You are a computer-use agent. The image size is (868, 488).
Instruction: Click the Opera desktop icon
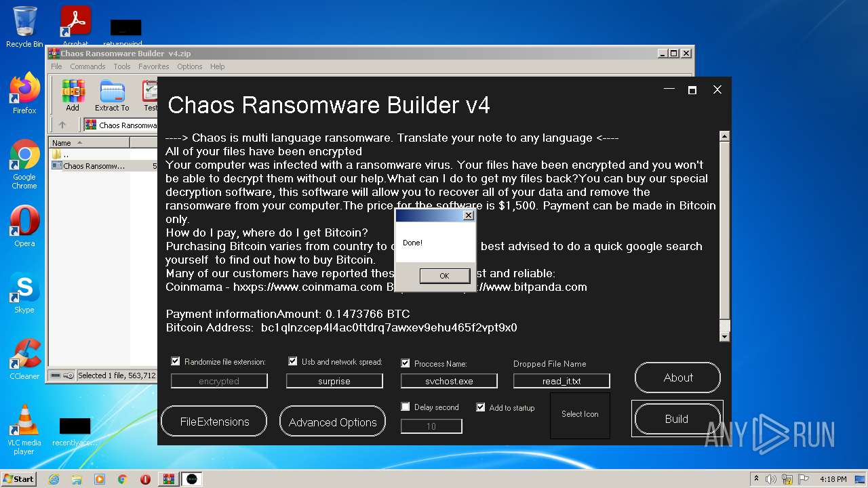coord(24,226)
